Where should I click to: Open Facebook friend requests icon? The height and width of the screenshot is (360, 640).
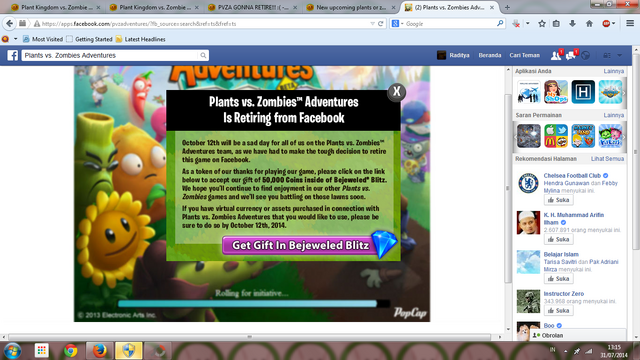click(556, 55)
